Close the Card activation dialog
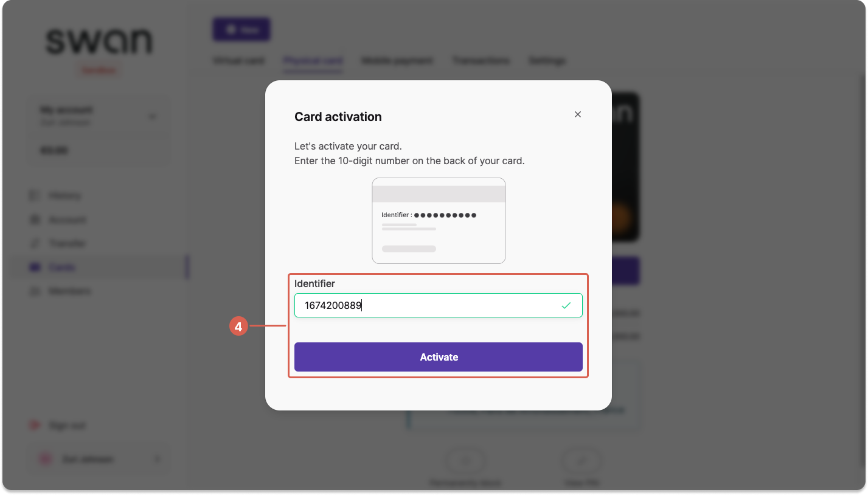Image resolution: width=868 pixels, height=495 pixels. pyautogui.click(x=578, y=114)
